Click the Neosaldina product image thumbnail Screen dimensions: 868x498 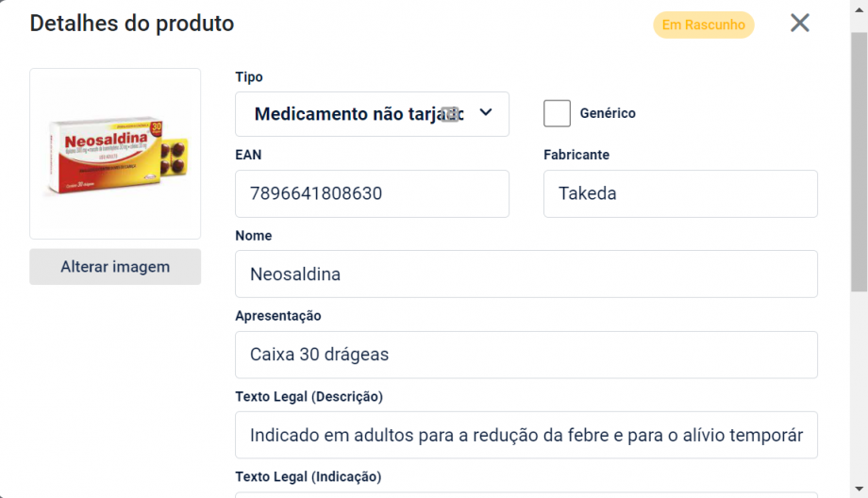tap(115, 154)
